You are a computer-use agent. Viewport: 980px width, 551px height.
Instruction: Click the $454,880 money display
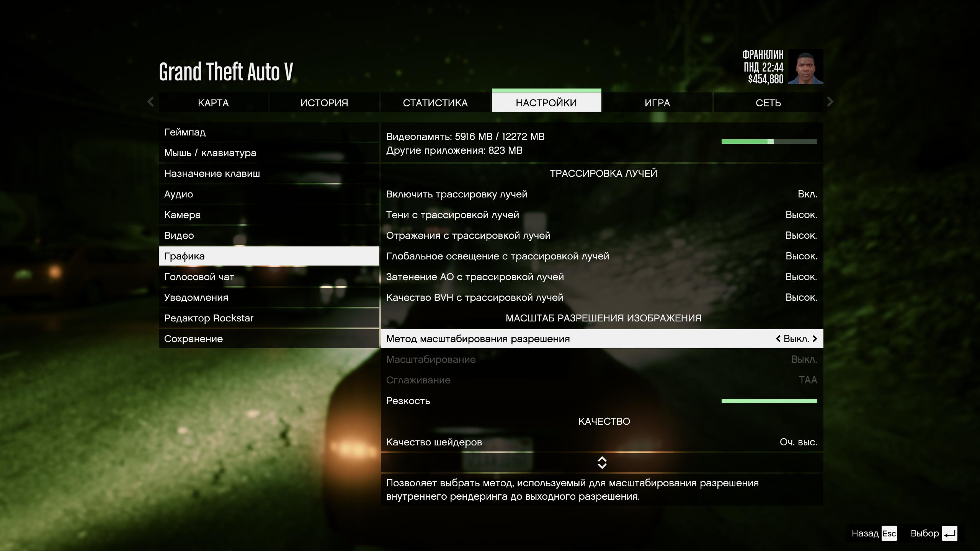(x=766, y=79)
